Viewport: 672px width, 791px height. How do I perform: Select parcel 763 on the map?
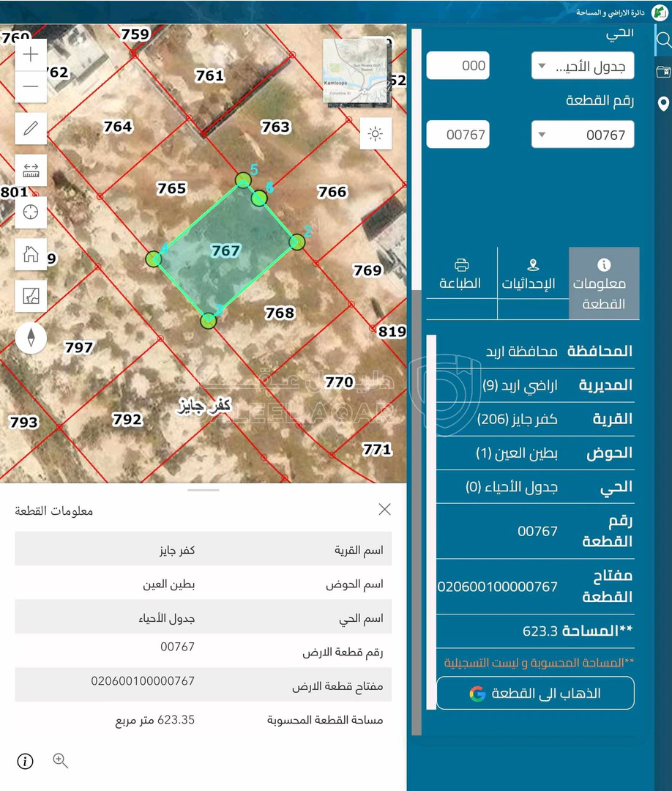(276, 127)
